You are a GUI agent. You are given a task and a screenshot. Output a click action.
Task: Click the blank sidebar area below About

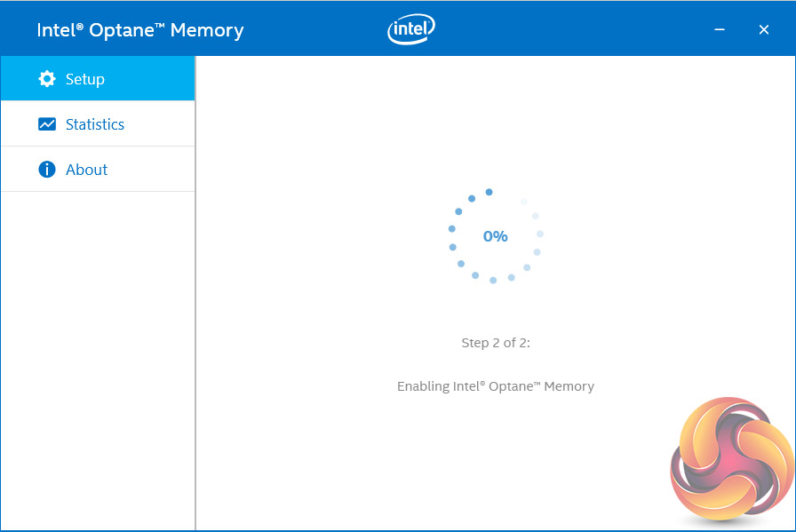pyautogui.click(x=98, y=355)
